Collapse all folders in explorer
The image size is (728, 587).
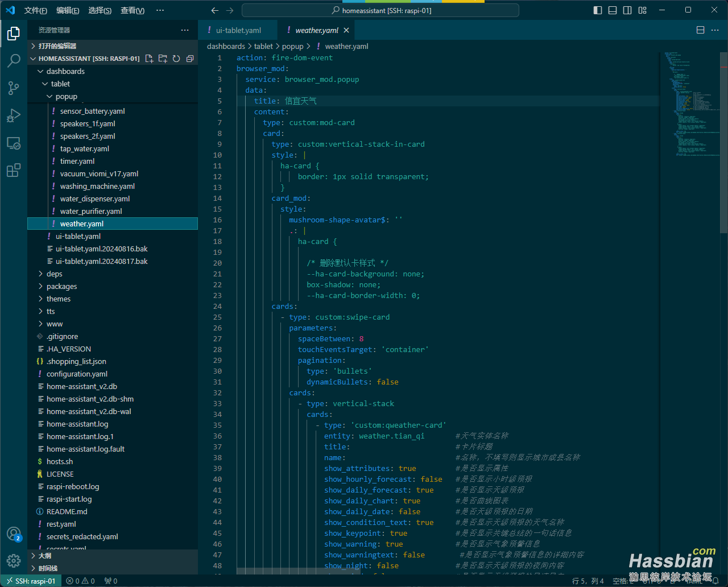tap(190, 59)
